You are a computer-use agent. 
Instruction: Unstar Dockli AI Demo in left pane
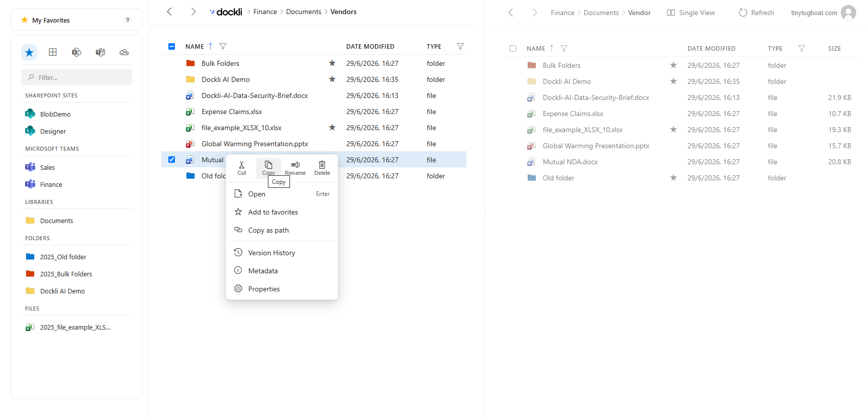click(332, 79)
